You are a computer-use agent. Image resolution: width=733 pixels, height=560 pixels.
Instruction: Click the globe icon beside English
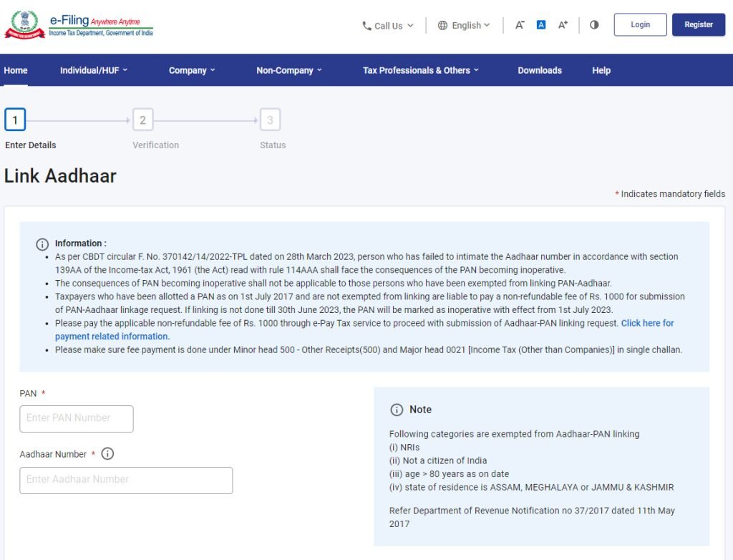[442, 25]
